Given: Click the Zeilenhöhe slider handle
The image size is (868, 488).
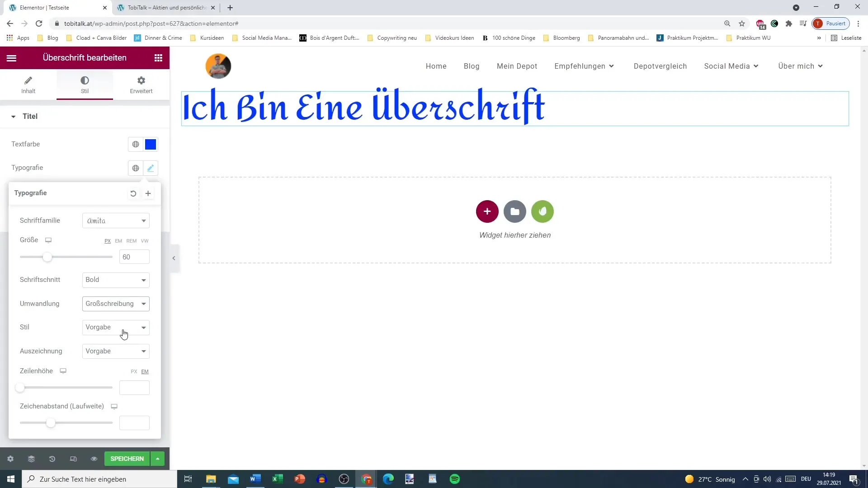Looking at the screenshot, I should point(20,388).
